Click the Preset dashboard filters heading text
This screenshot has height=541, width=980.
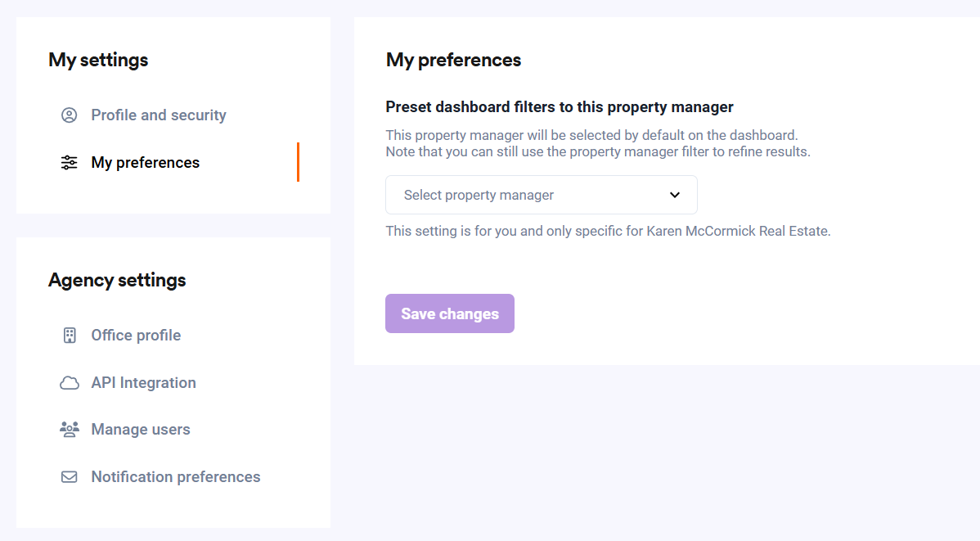tap(560, 107)
